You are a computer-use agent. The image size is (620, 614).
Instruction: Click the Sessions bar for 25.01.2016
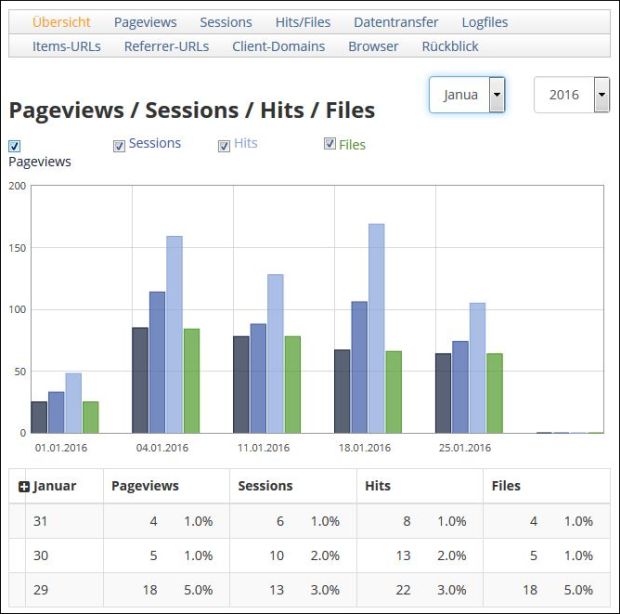[x=460, y=387]
